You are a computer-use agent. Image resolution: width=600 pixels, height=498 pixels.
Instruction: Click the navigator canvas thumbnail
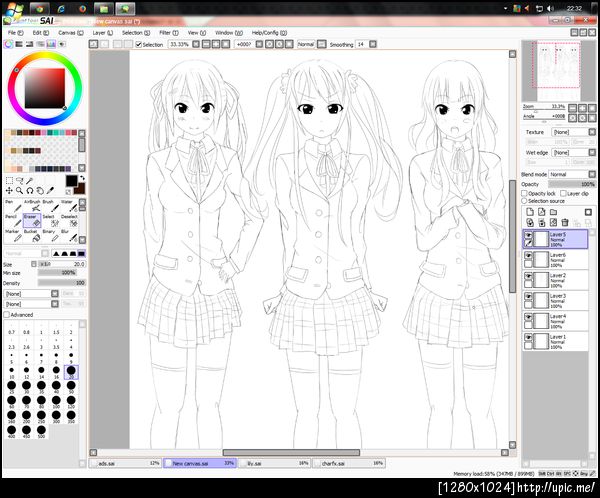coord(558,71)
